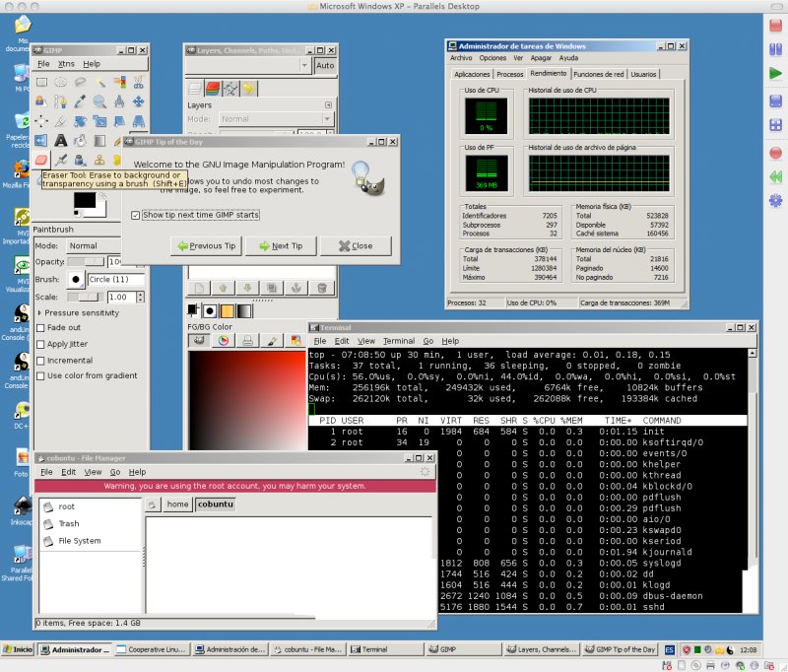Screen dimensions: 788x672
Task: Click the raise layer up arrow button
Action: [x=224, y=288]
